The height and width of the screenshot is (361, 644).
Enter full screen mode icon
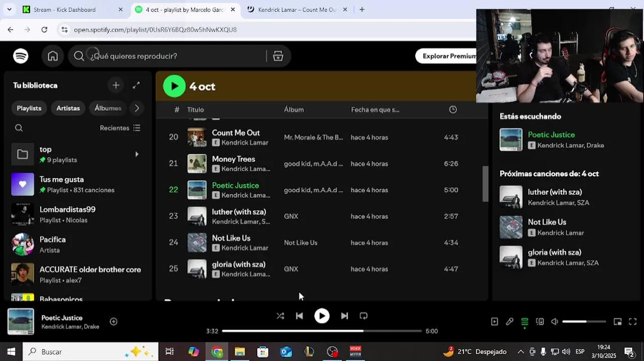[x=633, y=322]
